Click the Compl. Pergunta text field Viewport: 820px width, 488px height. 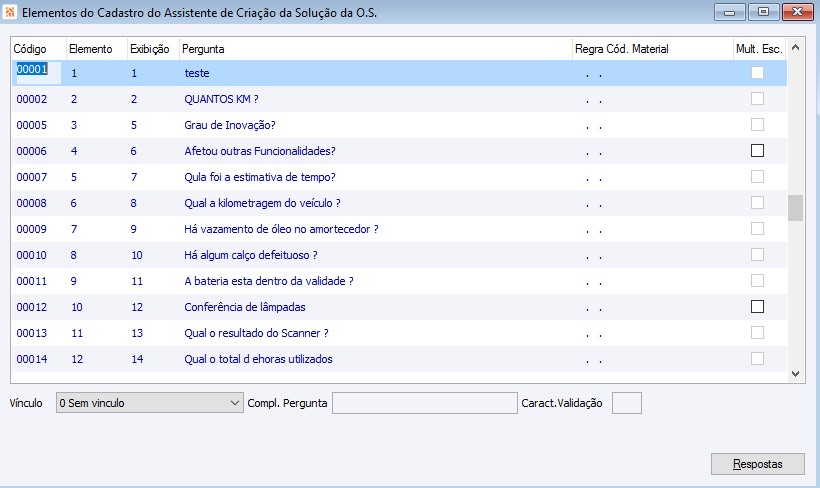[x=423, y=403]
